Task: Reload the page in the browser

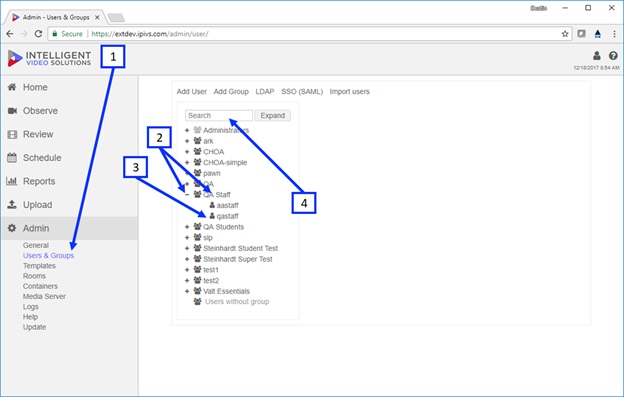Action: pyautogui.click(x=38, y=34)
